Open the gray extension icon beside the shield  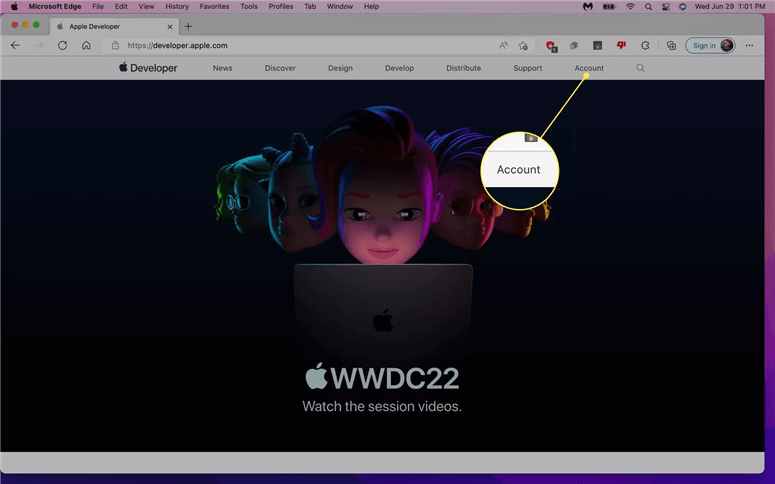pyautogui.click(x=574, y=45)
